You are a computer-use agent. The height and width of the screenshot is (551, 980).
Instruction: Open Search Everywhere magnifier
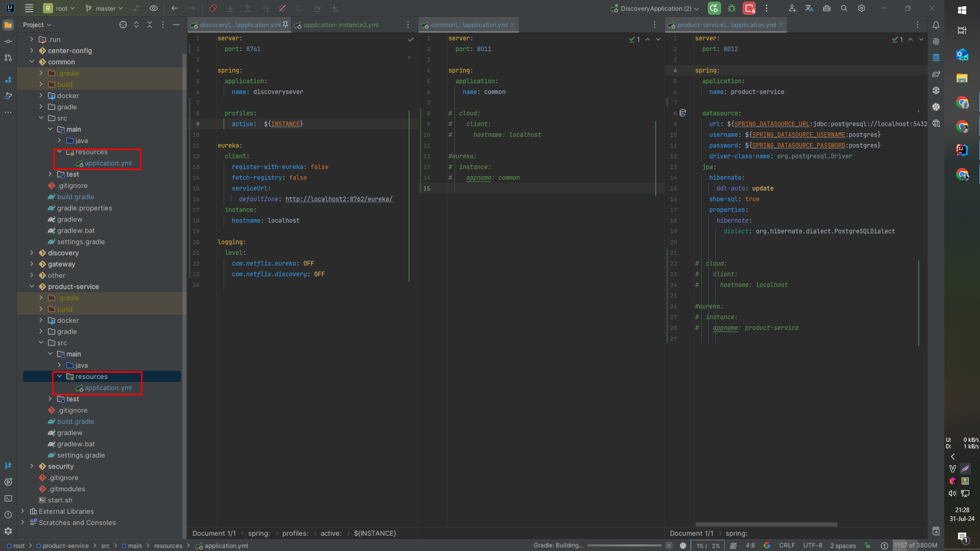[844, 8]
